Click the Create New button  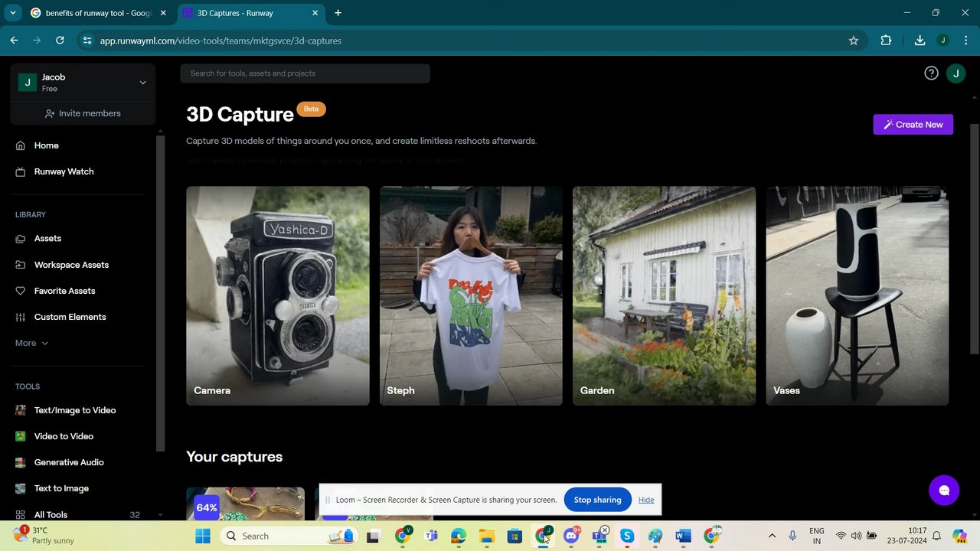point(913,125)
